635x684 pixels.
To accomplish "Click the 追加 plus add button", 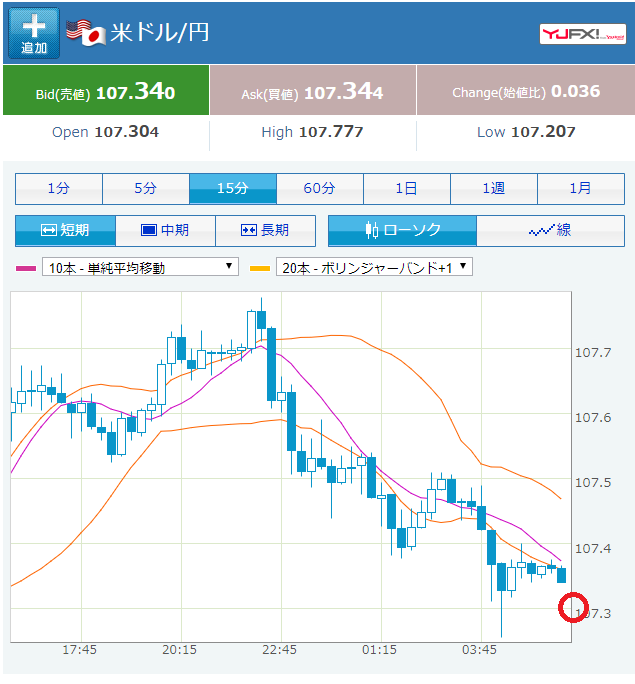I will 34,33.
